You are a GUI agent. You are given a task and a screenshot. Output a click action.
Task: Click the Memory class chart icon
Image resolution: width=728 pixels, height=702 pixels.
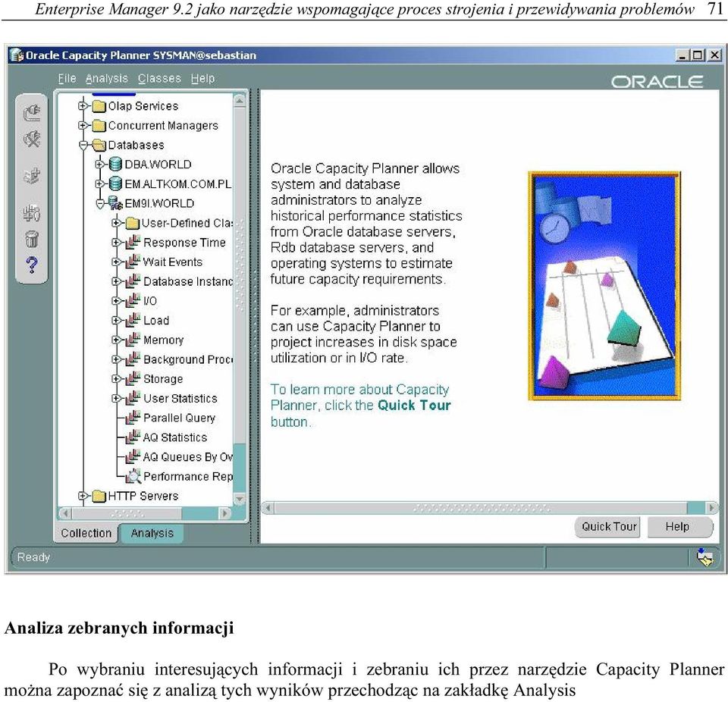click(x=133, y=340)
